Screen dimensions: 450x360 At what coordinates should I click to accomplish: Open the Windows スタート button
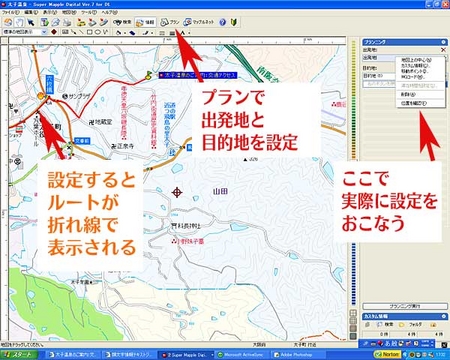tap(19, 354)
